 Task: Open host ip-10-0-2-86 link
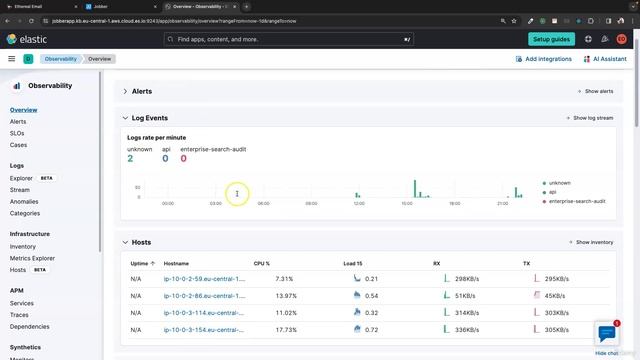[x=204, y=296]
